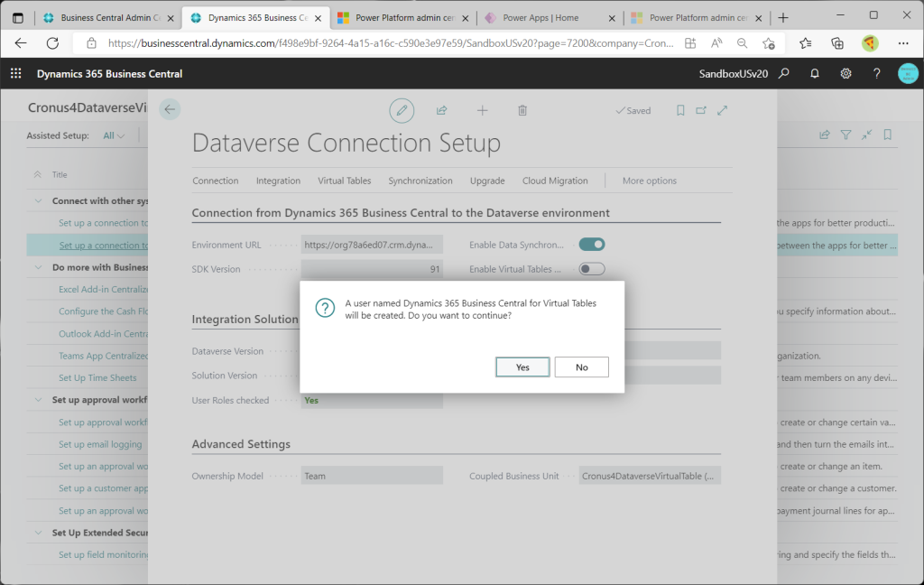
Task: Open a new browser tab
Action: click(x=783, y=18)
